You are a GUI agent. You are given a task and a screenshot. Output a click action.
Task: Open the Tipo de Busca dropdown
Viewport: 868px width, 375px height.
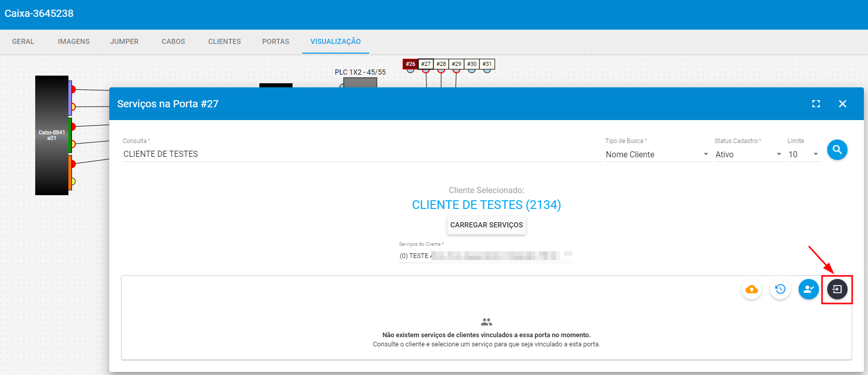click(x=658, y=154)
